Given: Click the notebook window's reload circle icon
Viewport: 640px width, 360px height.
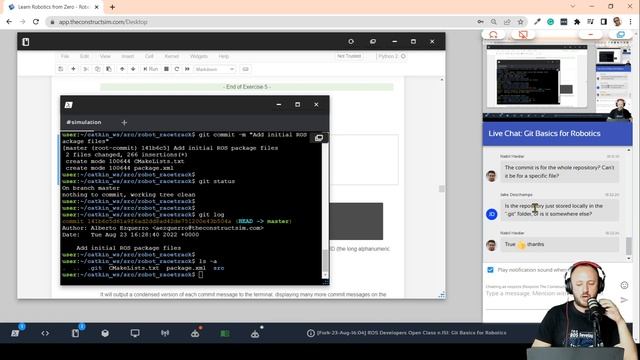Looking at the screenshot, I should click(x=351, y=42).
